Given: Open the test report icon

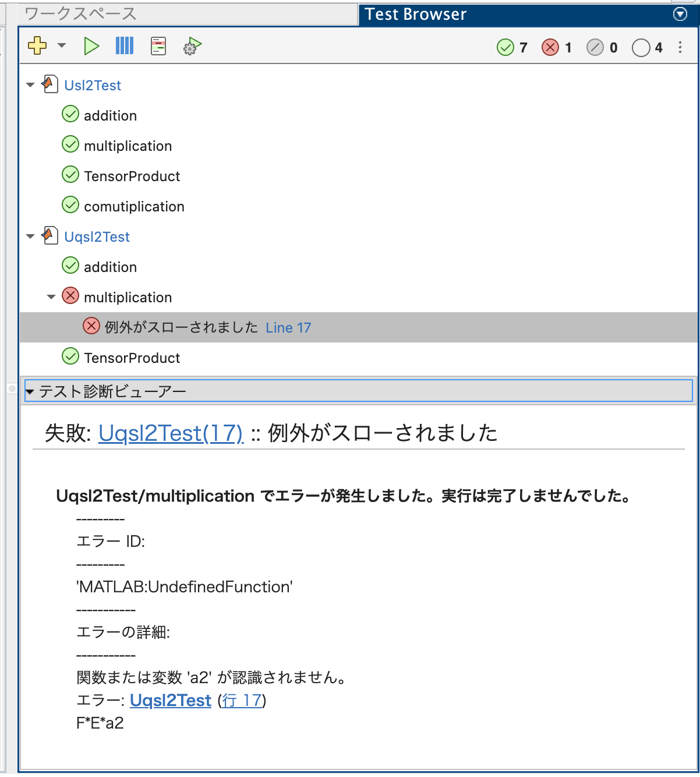Looking at the screenshot, I should pyautogui.click(x=158, y=45).
